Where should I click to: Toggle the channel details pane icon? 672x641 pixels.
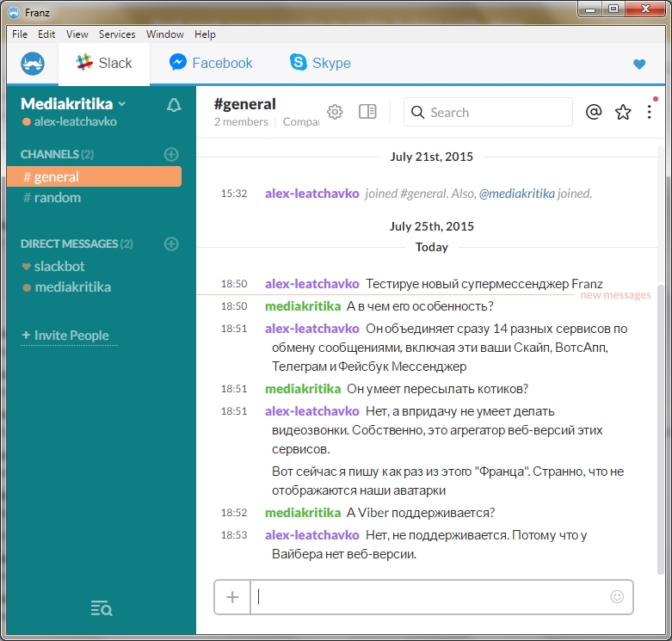coord(367,111)
